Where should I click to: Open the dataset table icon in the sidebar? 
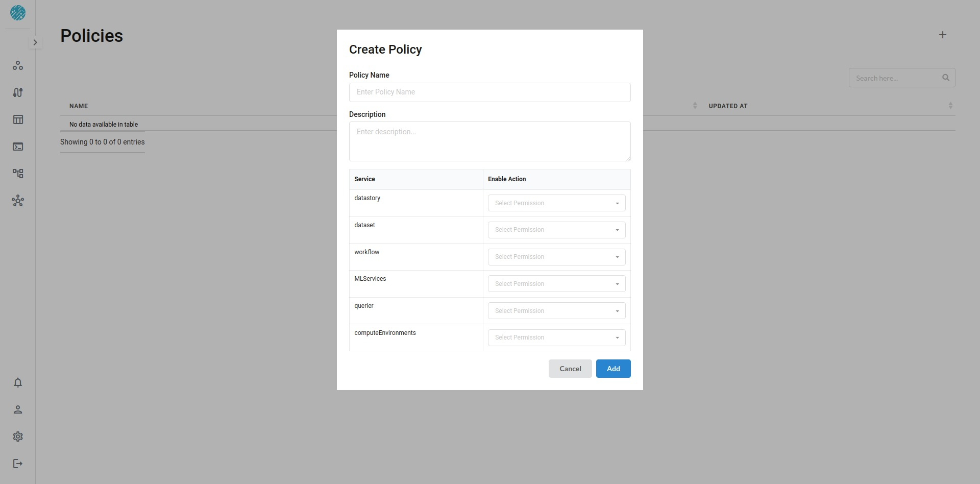tap(18, 119)
